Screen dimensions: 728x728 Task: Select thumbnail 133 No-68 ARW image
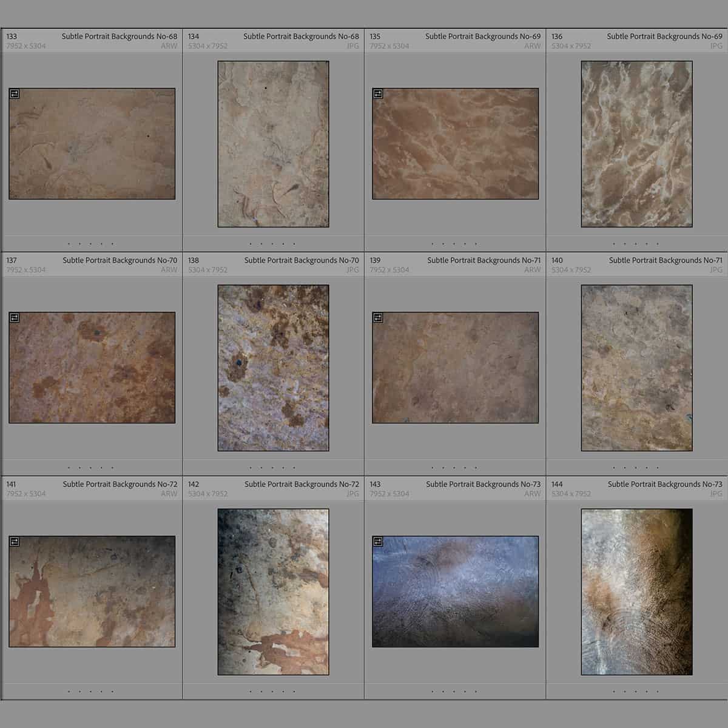(x=92, y=144)
